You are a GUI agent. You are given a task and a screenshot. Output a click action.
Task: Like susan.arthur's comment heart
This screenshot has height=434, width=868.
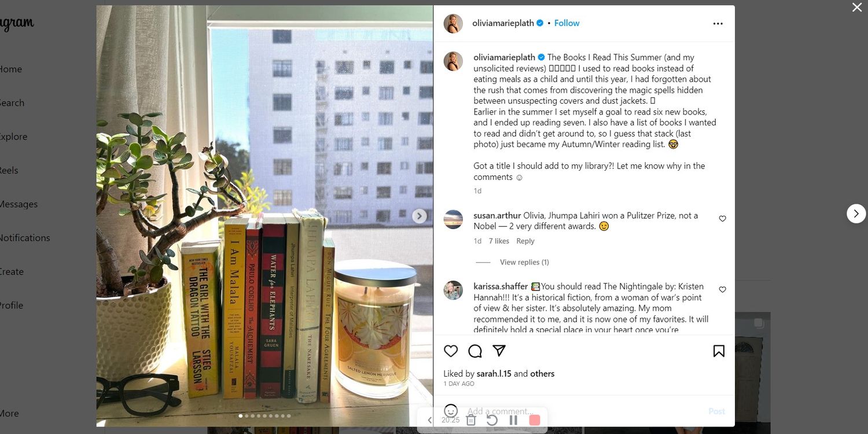722,219
